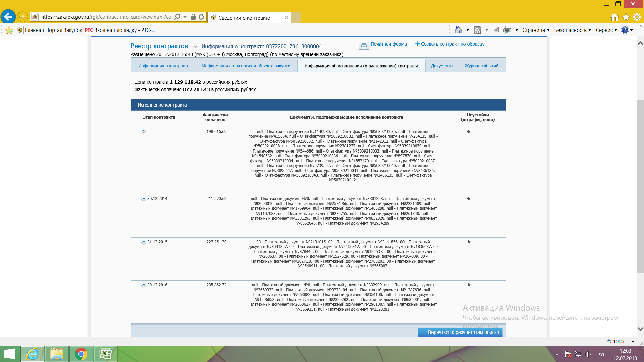The image size is (644, 362).
Task: Click Вернуться к результатам поиска button
Action: (460, 332)
